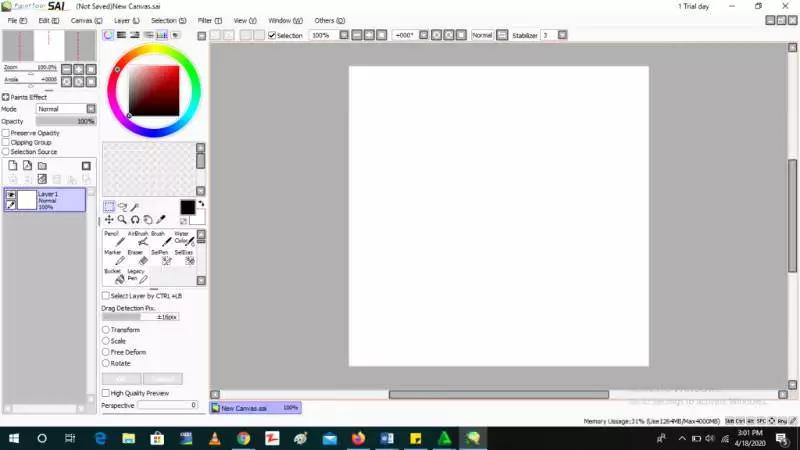Enable the Preserve Opacity checkbox
800x450 pixels.
(x=6, y=133)
